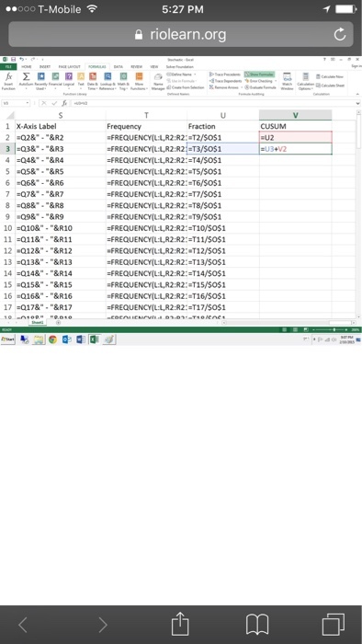Click the fx button beside formula bar
Viewport: 362px width, 644px height.
tap(64, 103)
